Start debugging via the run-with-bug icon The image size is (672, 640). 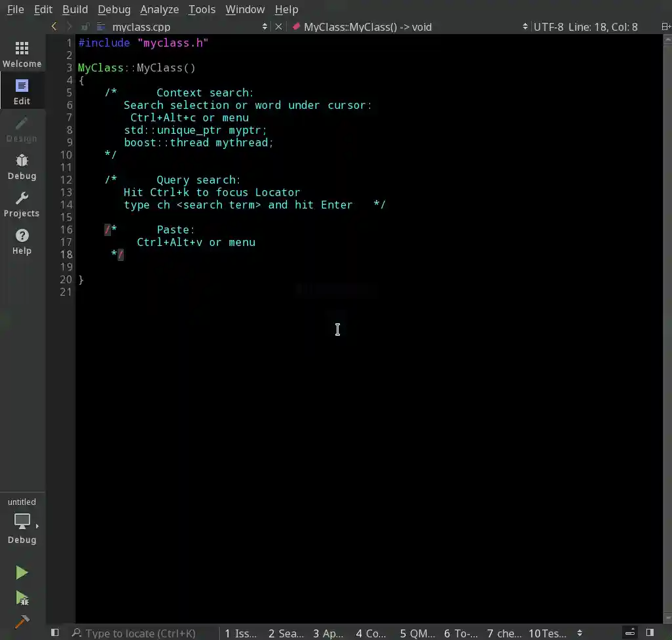(x=22, y=598)
